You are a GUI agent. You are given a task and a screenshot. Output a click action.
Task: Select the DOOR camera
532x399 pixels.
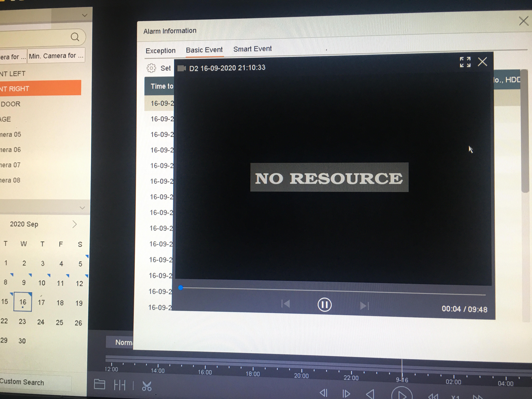(x=11, y=104)
